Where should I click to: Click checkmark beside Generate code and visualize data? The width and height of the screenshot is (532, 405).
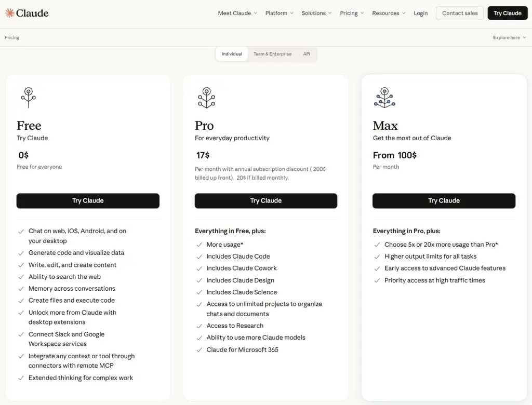pos(21,253)
